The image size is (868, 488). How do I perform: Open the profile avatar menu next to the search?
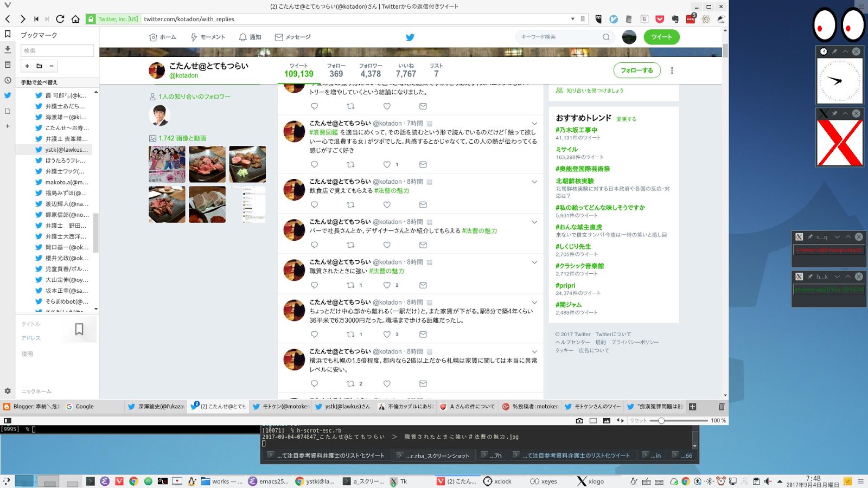point(629,37)
